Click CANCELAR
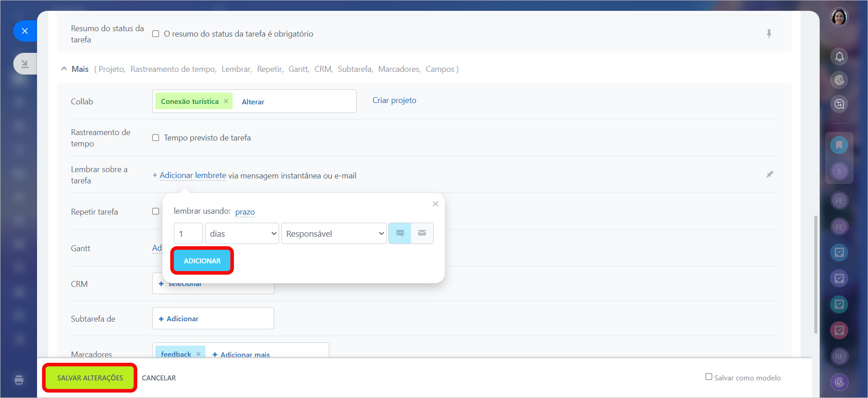868x398 pixels. click(159, 378)
